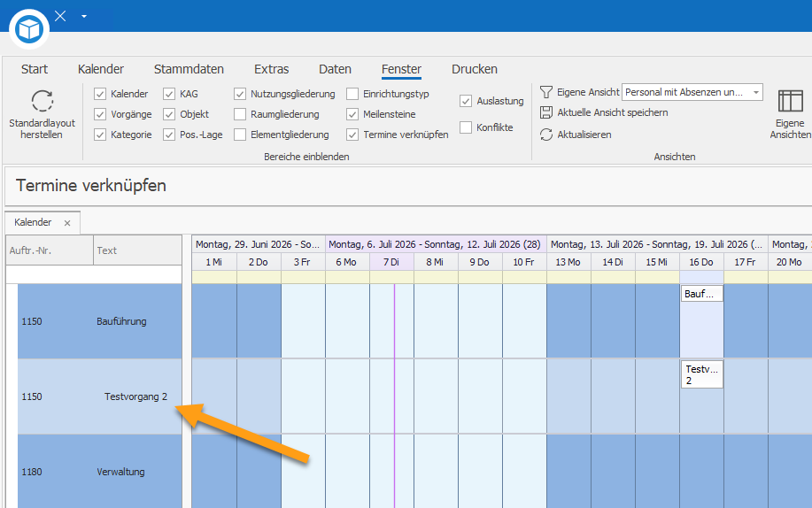
Task: Click the 3 Fr day header
Action: pyautogui.click(x=303, y=262)
